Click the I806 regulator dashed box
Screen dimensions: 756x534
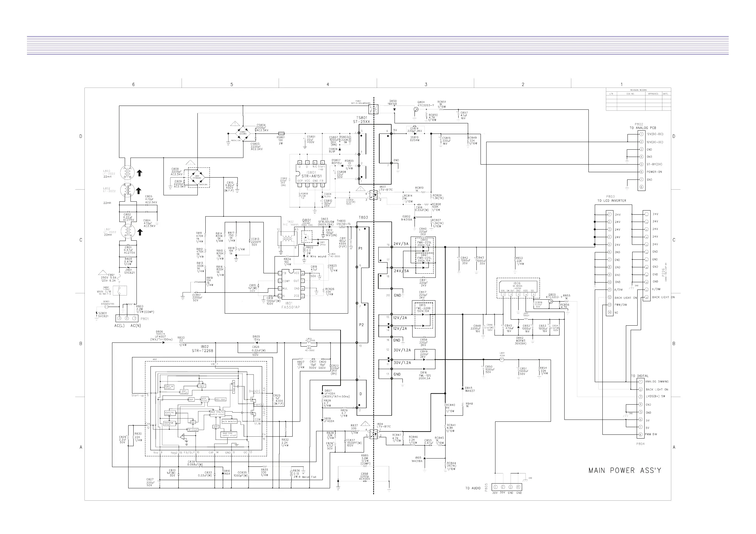[x=518, y=288]
